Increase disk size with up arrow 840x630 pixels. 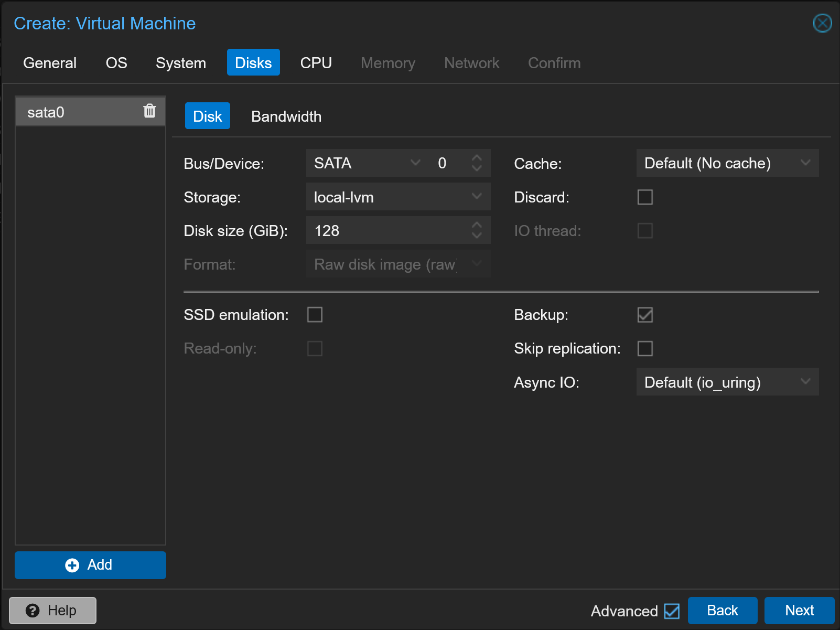pos(477,225)
